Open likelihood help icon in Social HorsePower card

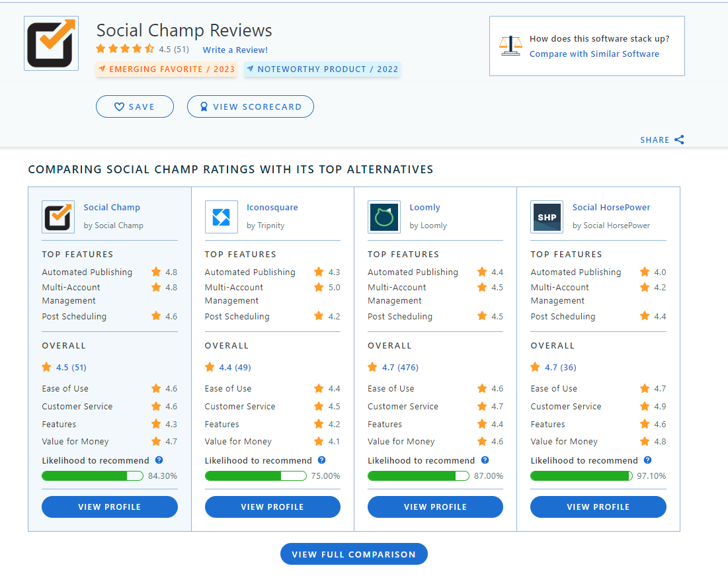point(648,460)
